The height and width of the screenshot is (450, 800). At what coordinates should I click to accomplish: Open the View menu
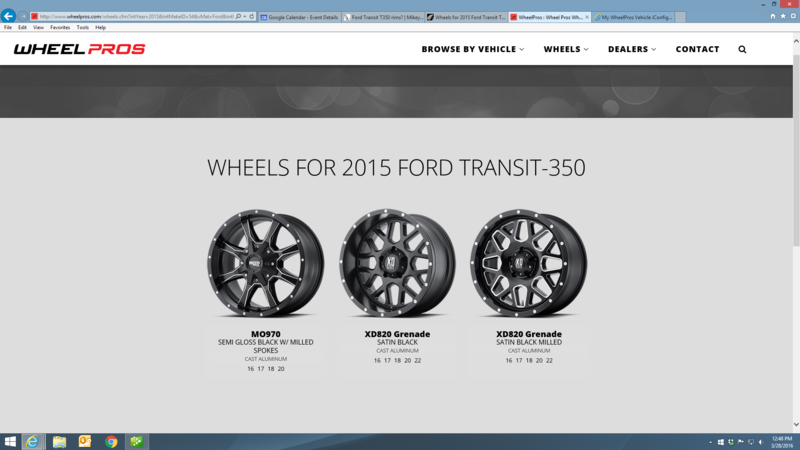[38, 28]
